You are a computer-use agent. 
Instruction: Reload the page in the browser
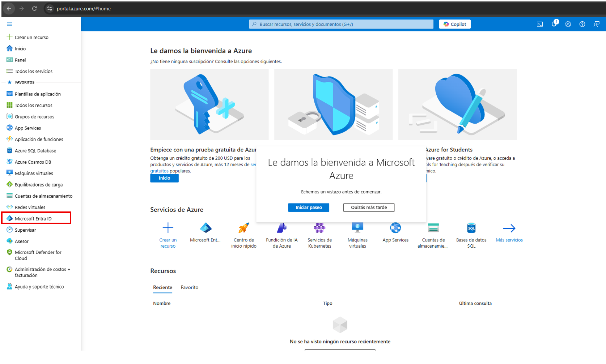34,9
